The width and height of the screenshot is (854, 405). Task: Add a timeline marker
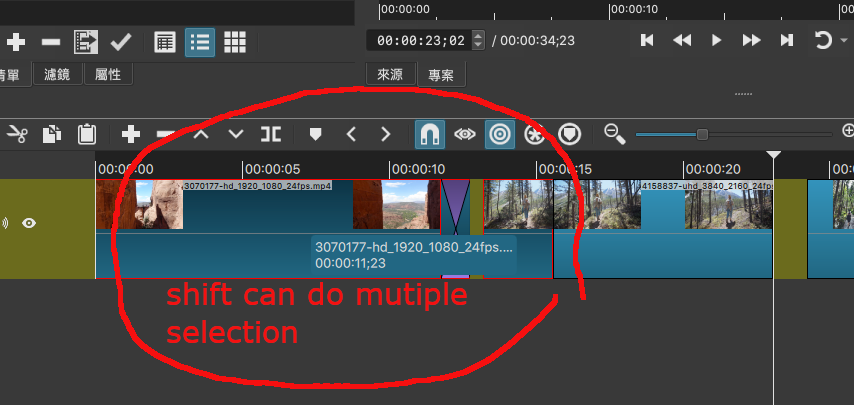(315, 134)
